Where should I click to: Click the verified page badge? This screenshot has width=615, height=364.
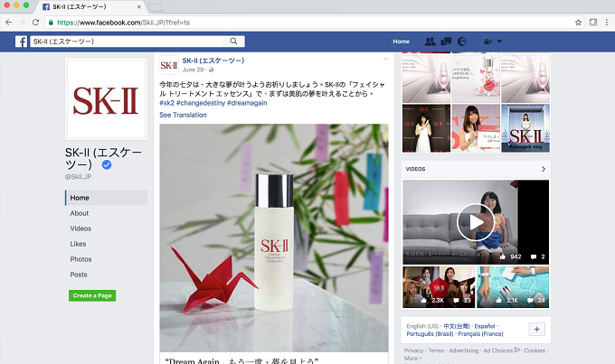pos(107,165)
